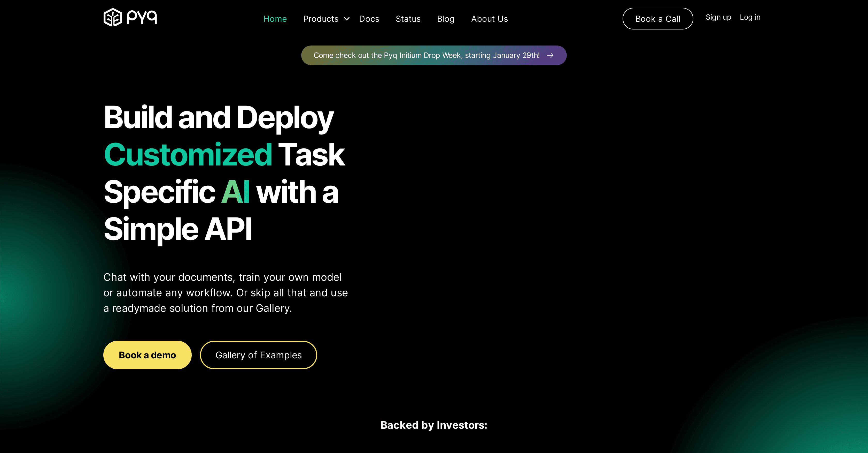Click the Status link in the header
The image size is (868, 453).
408,19
